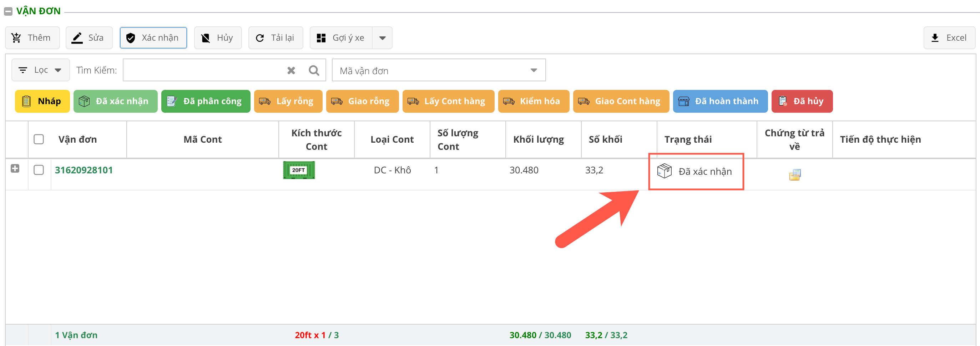
Task: Open waybill link 31620928101
Action: [84, 170]
